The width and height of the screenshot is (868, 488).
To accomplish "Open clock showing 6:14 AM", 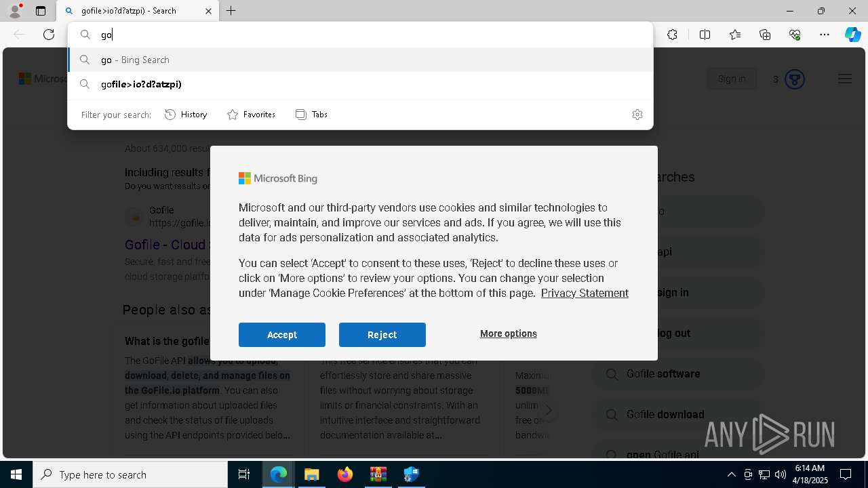I will [811, 474].
